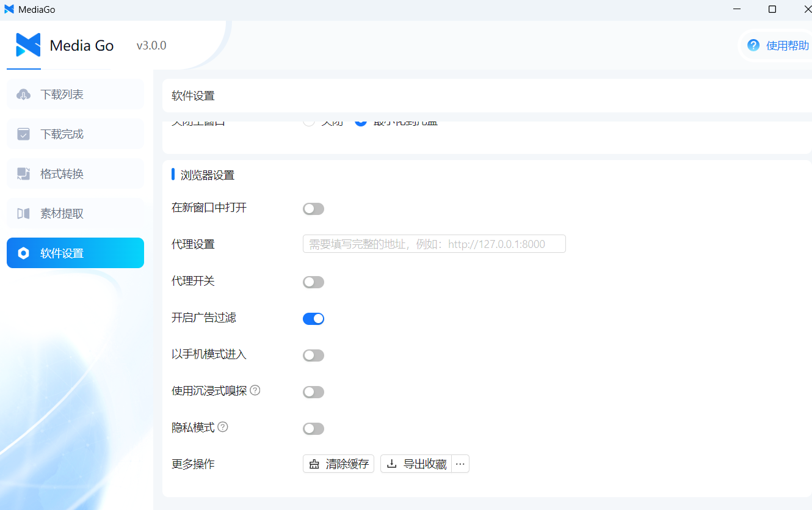Click the 更多操作 label
Viewport: 812px width, 510px height.
pos(193,464)
